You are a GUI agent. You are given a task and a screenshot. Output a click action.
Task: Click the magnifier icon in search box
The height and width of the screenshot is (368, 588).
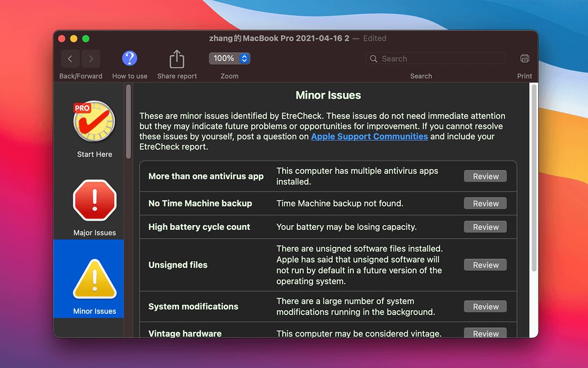pos(373,59)
